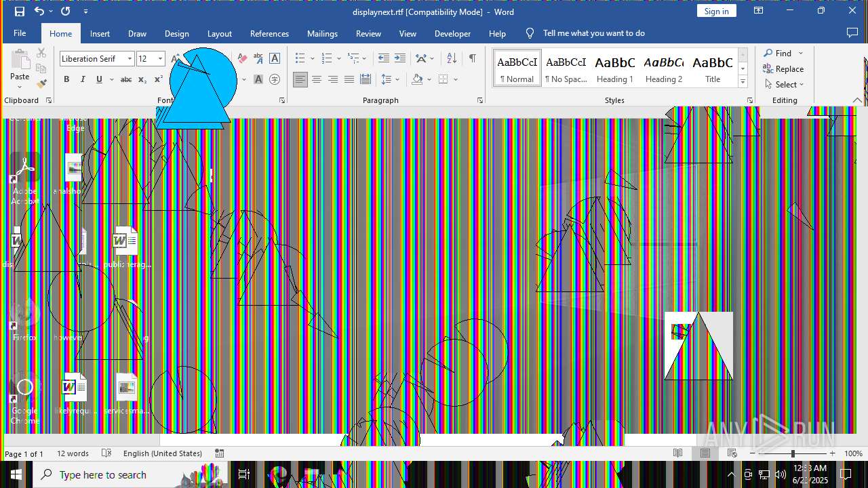Center the paragraph text
Image resolution: width=868 pixels, height=488 pixels.
(317, 79)
